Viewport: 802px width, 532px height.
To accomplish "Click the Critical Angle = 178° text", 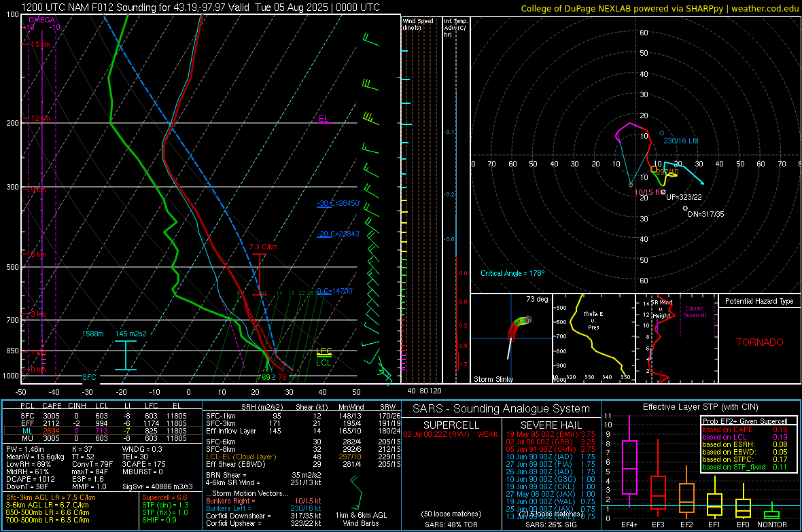I will pos(512,273).
